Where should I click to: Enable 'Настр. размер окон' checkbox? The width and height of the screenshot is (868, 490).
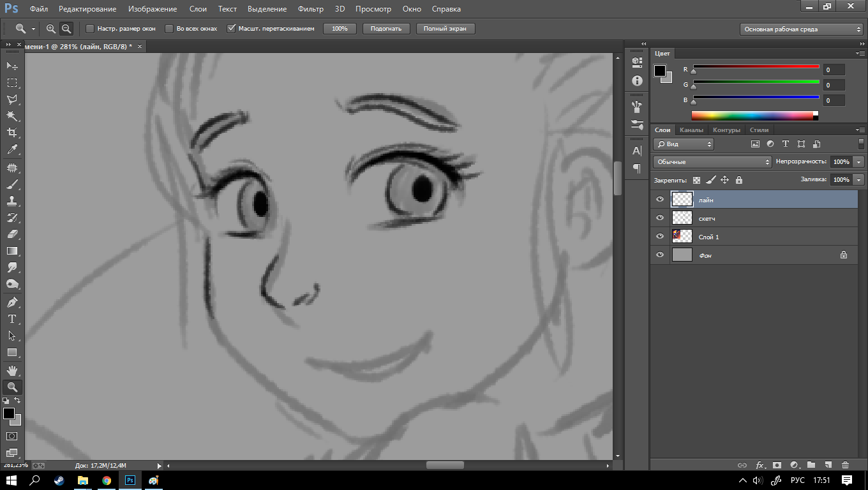point(90,29)
